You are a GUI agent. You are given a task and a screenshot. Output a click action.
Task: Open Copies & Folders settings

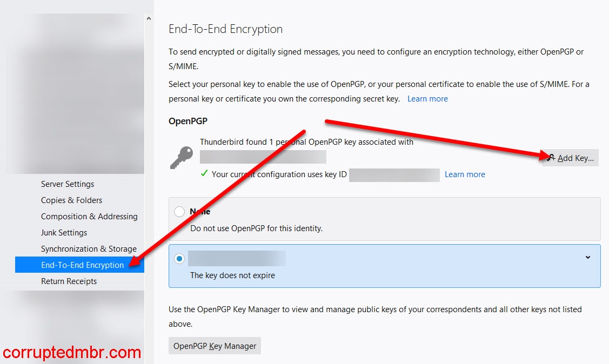(x=71, y=200)
